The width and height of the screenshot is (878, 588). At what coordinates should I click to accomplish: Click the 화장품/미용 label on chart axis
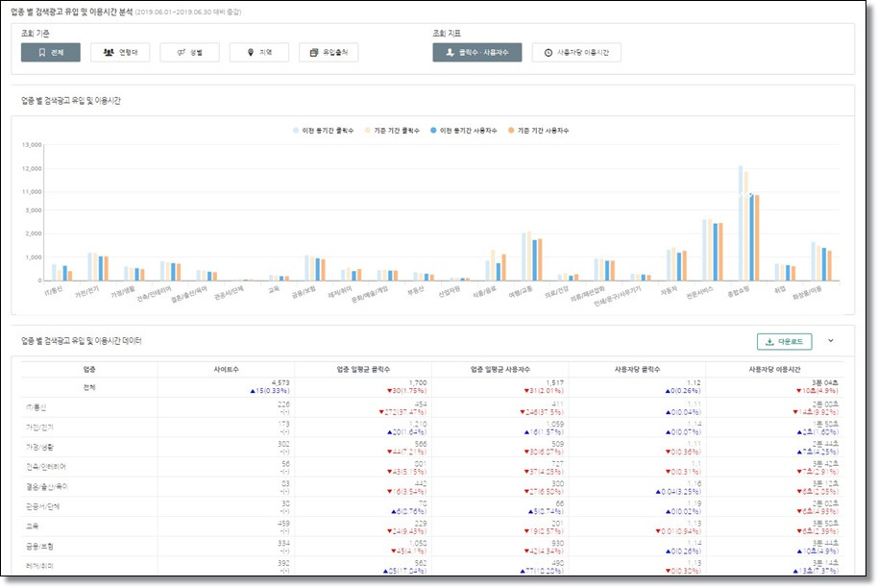(x=807, y=292)
